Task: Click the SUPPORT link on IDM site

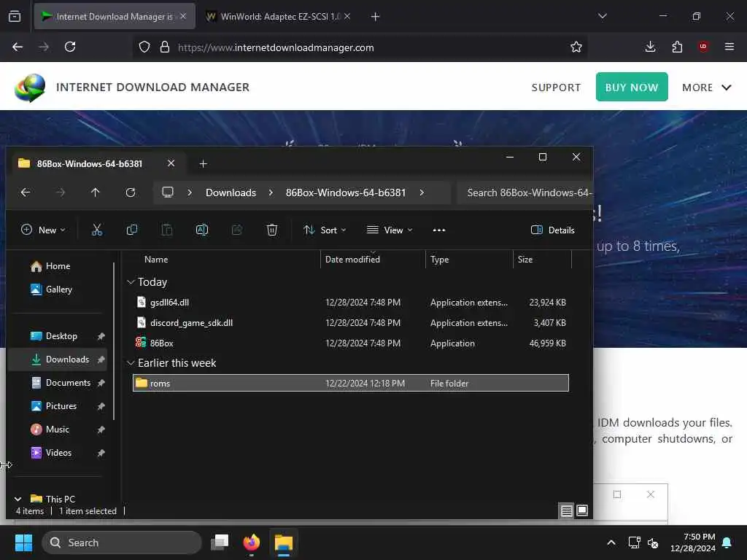Action: click(x=556, y=87)
